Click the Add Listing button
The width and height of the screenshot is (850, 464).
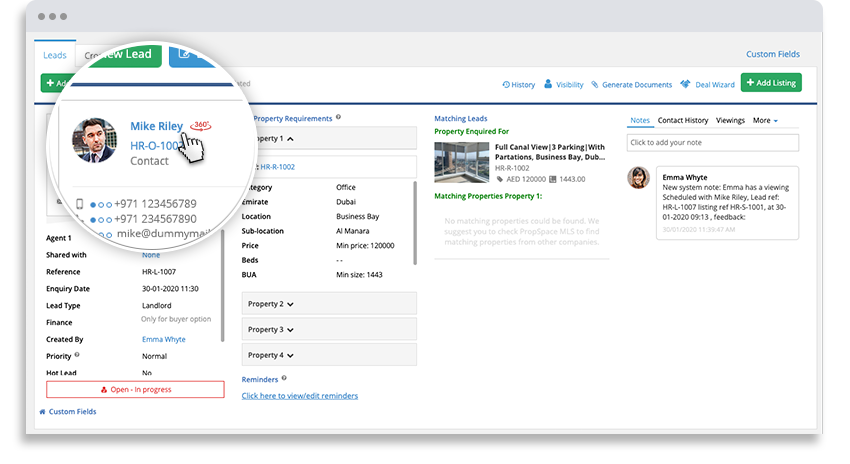[771, 83]
